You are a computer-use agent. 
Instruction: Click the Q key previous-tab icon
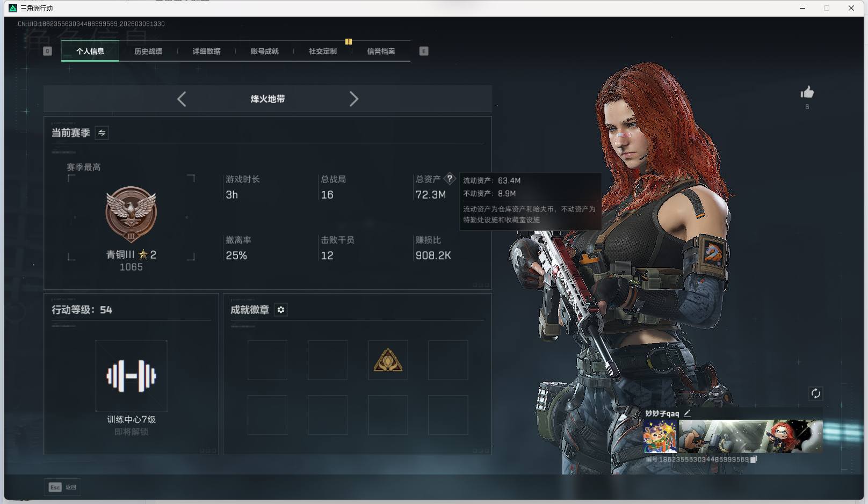(47, 51)
